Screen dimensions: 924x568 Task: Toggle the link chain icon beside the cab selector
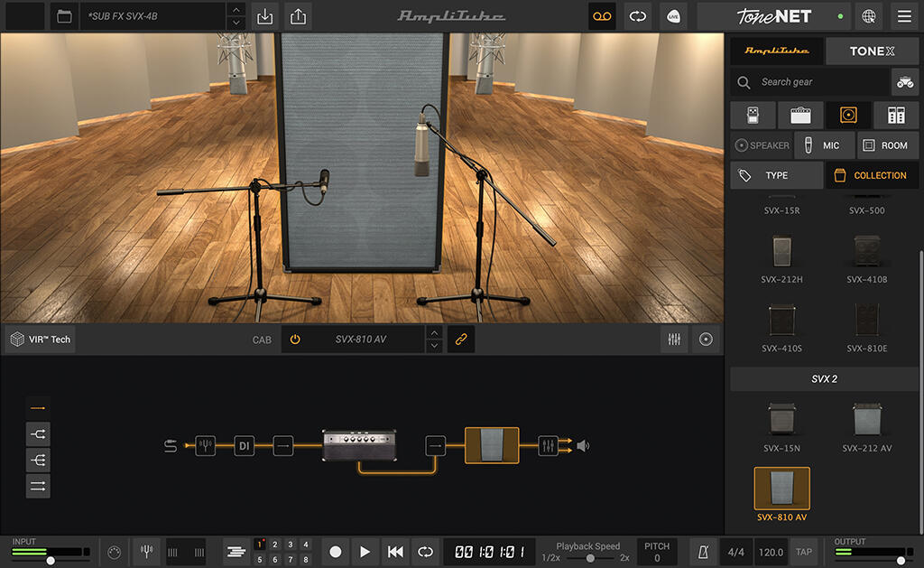tap(461, 339)
